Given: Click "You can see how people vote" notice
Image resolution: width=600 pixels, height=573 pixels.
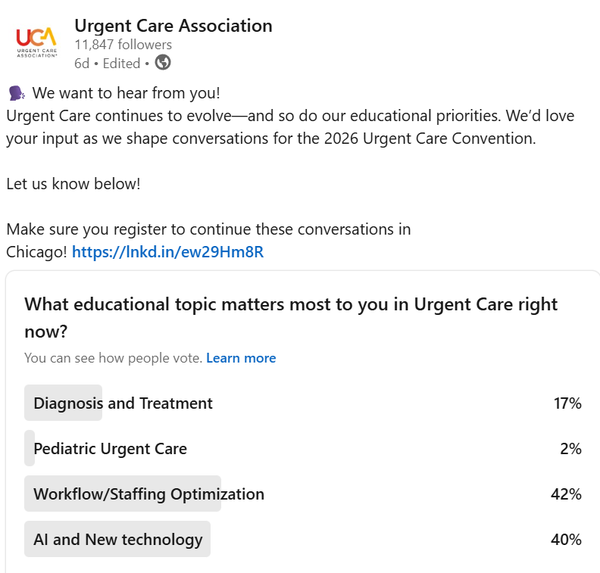Looking at the screenshot, I should [113, 358].
